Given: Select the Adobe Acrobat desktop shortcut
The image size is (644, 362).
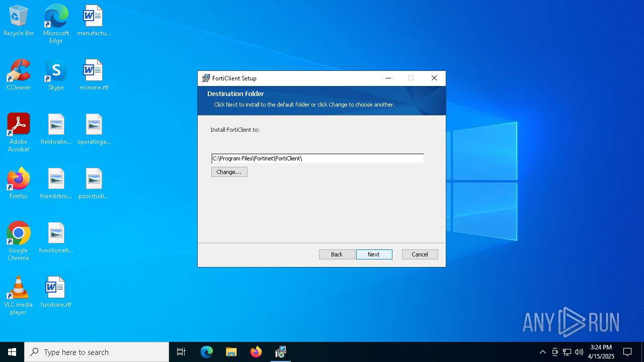Looking at the screenshot, I should pyautogui.click(x=19, y=133).
